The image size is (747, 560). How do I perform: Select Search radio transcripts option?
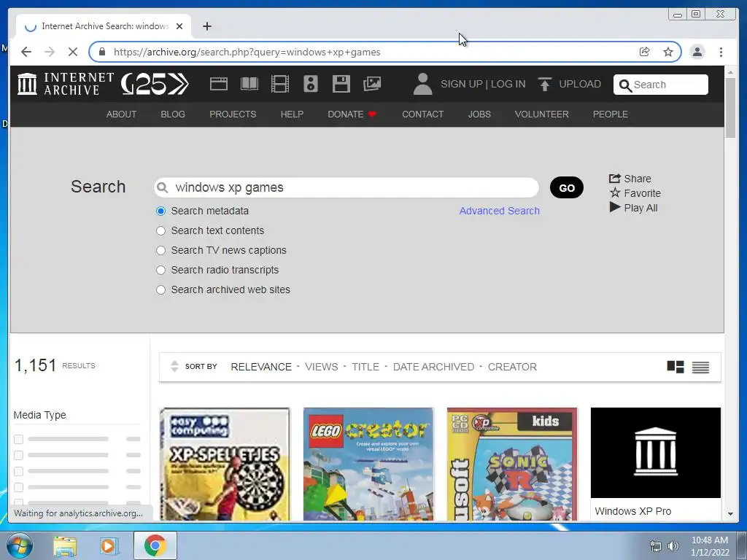point(160,270)
